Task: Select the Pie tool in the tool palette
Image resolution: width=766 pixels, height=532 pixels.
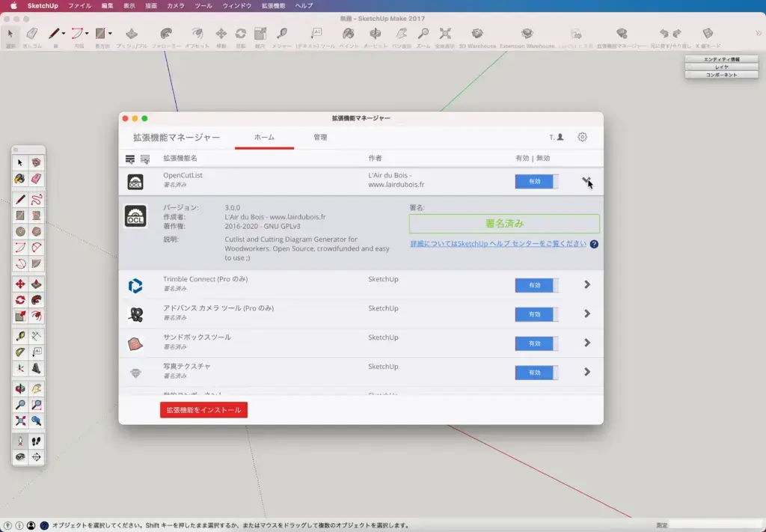Action: pos(36,264)
